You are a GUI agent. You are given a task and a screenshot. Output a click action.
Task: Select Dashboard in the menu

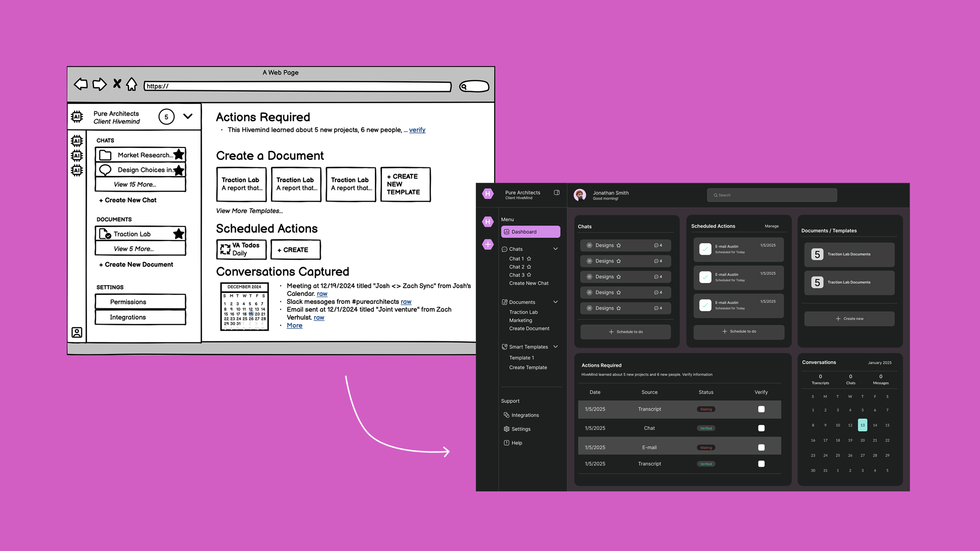click(x=530, y=232)
